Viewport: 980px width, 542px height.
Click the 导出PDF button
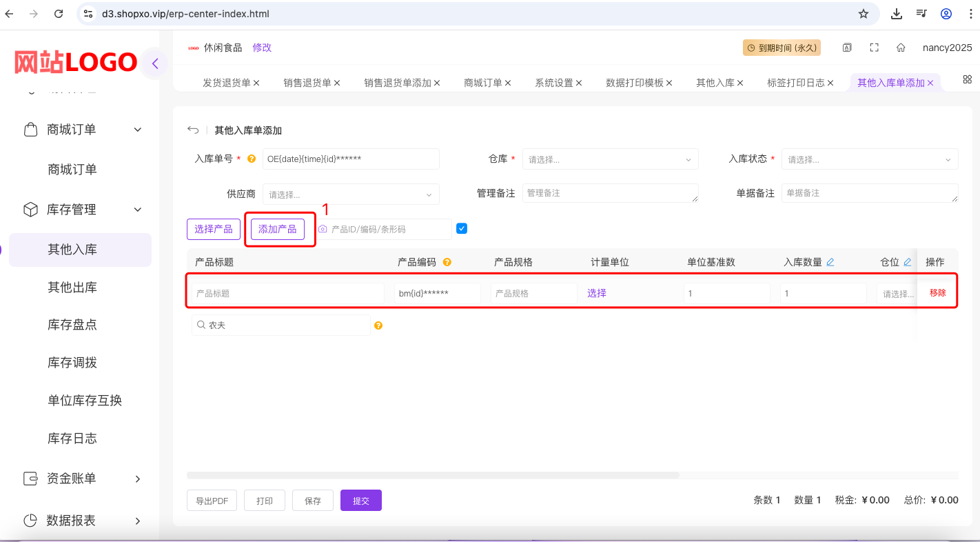point(212,501)
